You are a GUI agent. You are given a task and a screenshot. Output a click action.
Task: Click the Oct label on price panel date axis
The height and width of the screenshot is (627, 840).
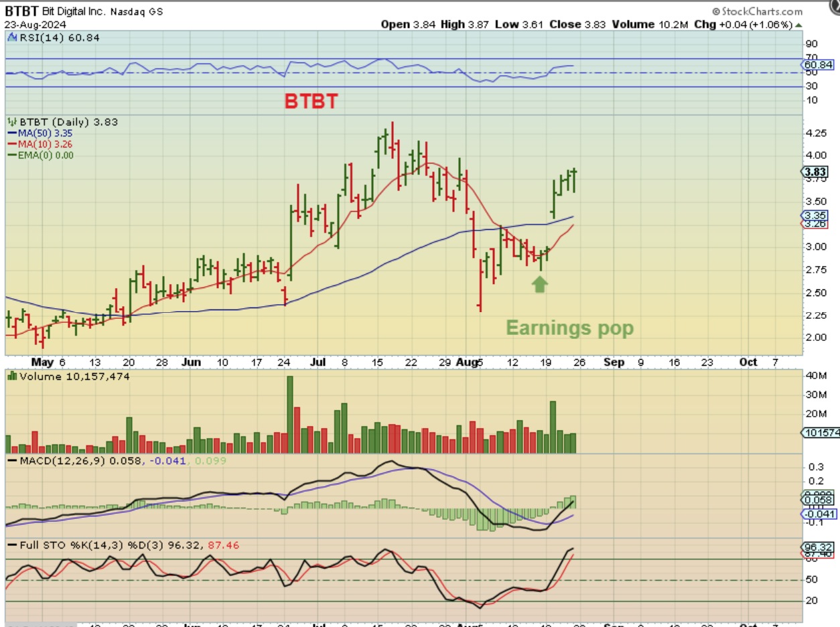tap(748, 362)
